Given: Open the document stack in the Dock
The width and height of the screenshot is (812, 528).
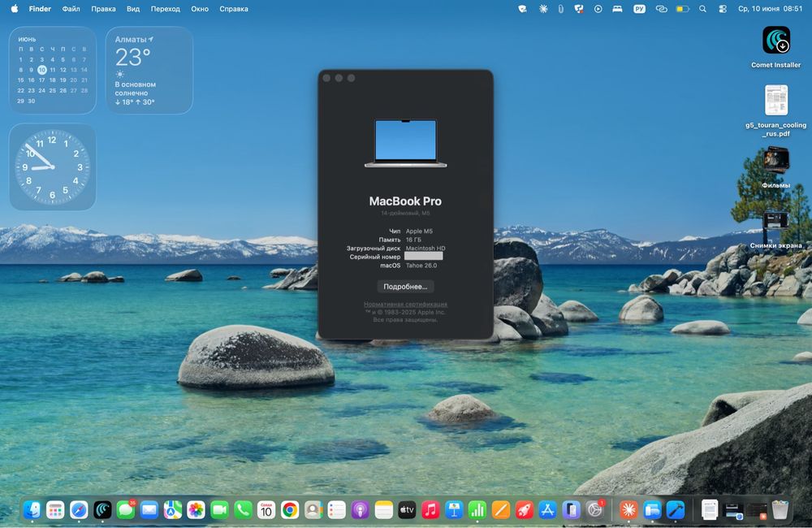Looking at the screenshot, I should [x=710, y=510].
